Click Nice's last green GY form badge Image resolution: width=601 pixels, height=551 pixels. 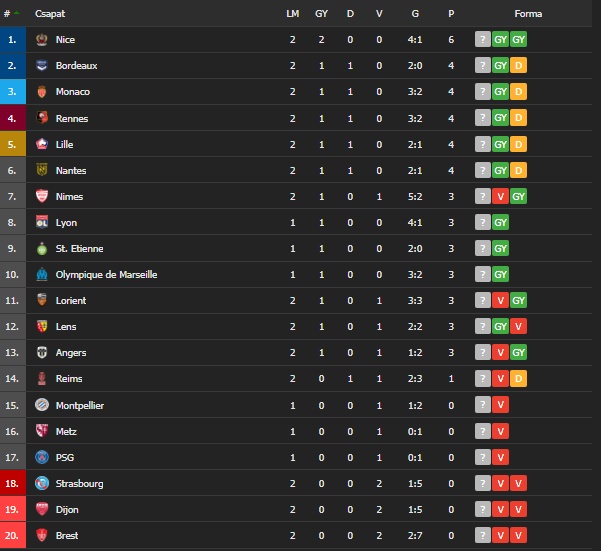tap(518, 39)
